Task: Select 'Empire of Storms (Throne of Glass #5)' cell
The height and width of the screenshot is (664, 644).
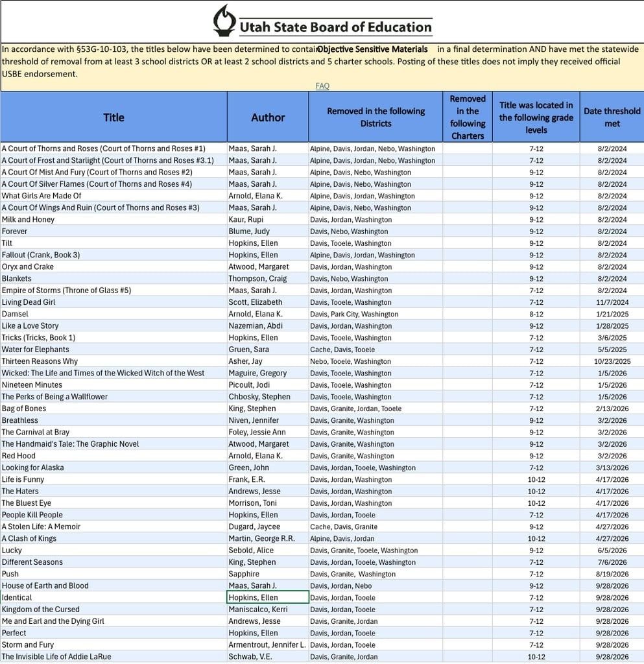Action: 113,291
